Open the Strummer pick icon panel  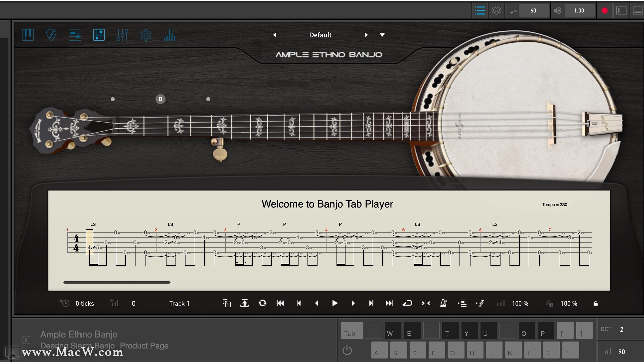[x=51, y=35]
